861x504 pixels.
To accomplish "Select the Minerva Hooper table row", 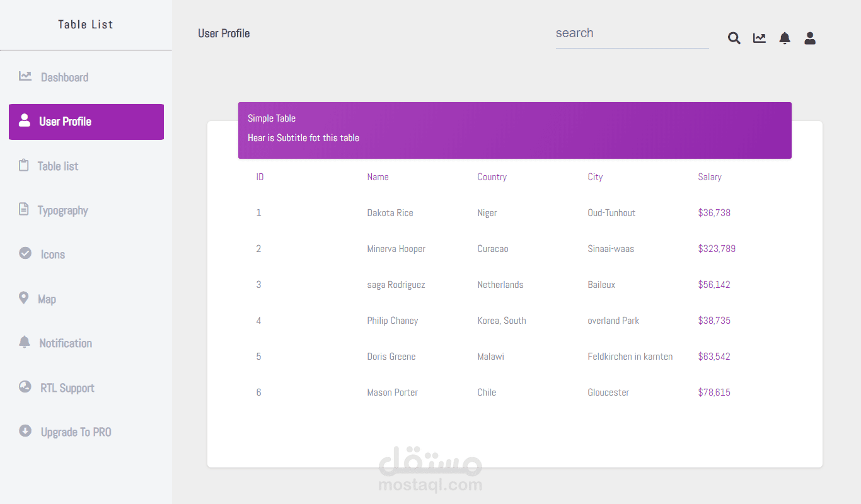I will coord(396,249).
